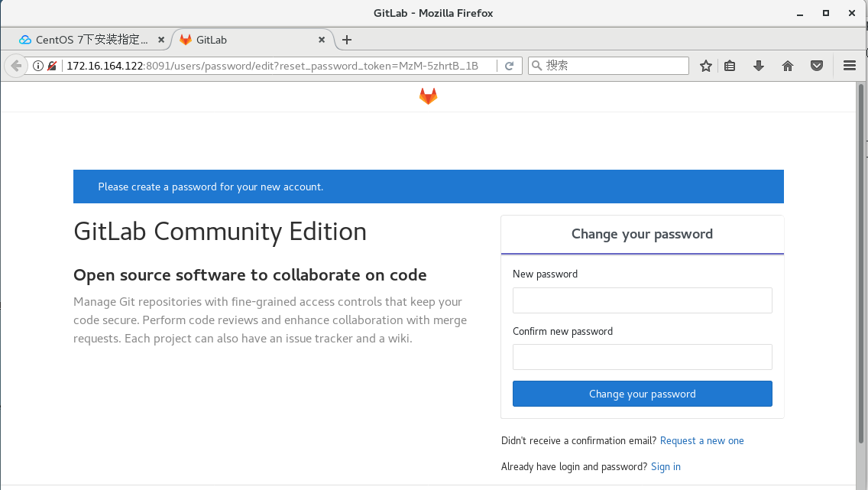Image resolution: width=868 pixels, height=490 pixels.
Task: Click the 'GitLab Community Edition' heading
Action: (x=220, y=232)
